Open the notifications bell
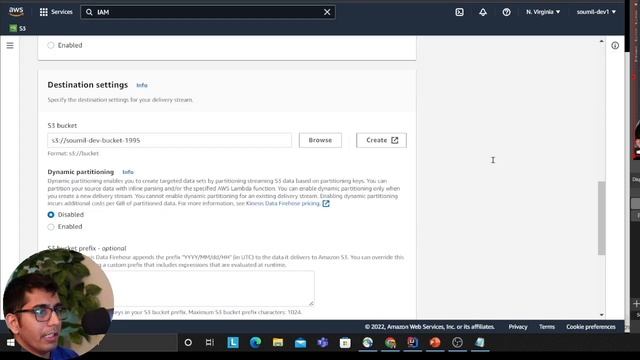This screenshot has width=640, height=360. 483,12
